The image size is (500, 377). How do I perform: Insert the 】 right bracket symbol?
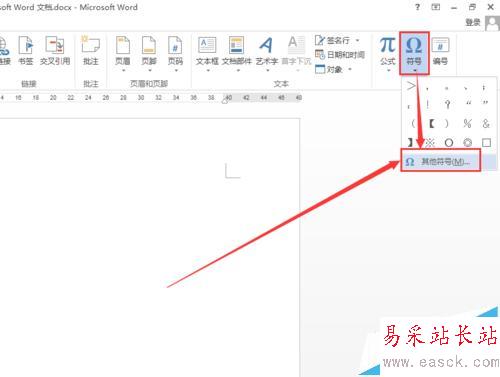point(410,143)
